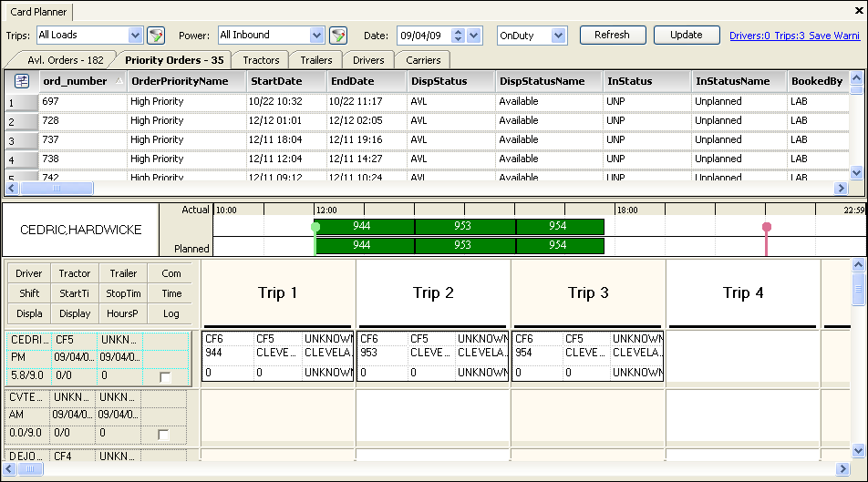The width and height of the screenshot is (868, 482).
Task: Select trip 944 bar in Planned timeline row
Action: 364,246
